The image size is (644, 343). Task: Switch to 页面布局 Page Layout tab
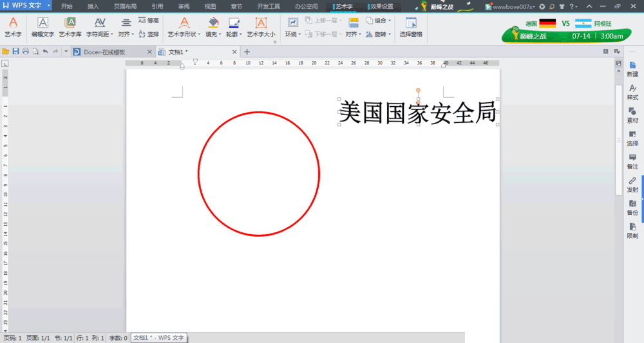point(126,6)
